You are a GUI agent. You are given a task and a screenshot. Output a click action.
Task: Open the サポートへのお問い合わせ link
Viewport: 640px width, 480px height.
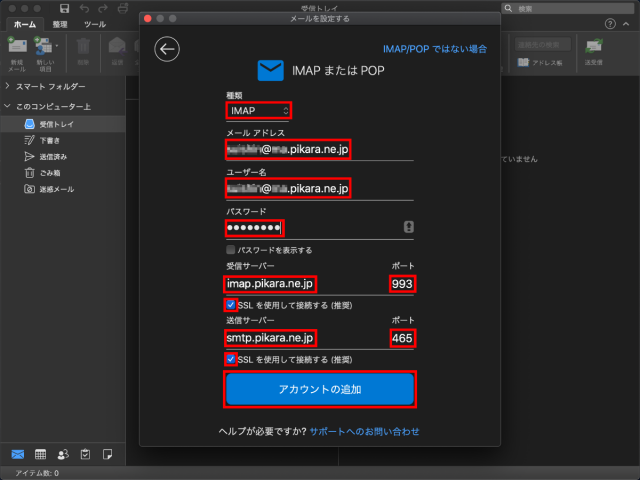click(364, 431)
